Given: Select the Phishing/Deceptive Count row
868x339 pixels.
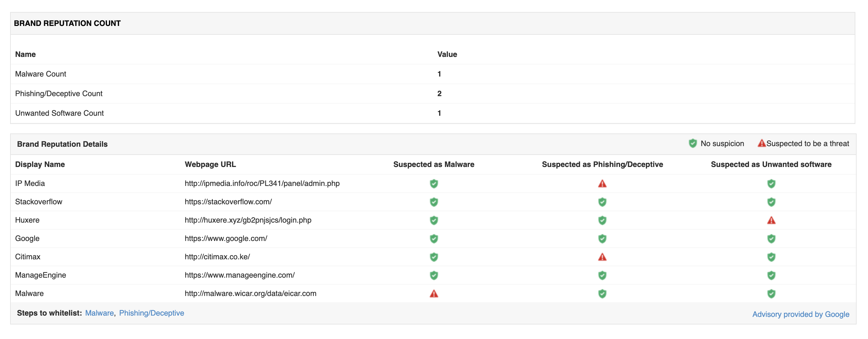Looking at the screenshot, I should pyautogui.click(x=59, y=94).
